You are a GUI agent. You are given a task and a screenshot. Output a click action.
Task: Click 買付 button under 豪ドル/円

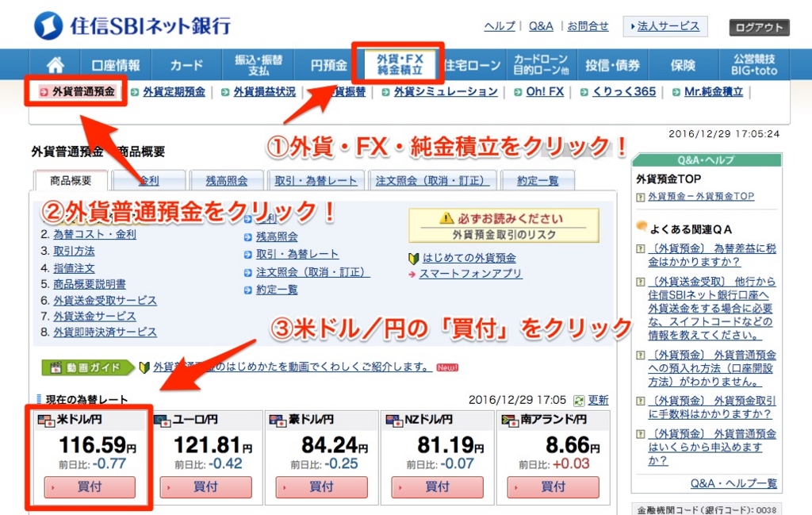tap(322, 487)
